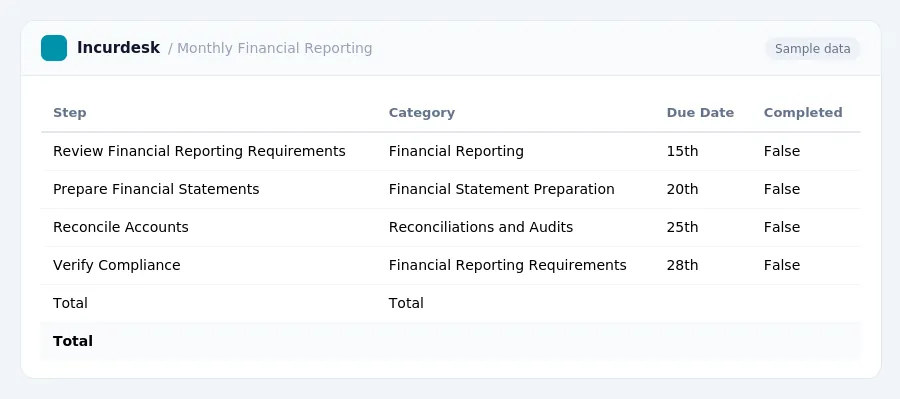The image size is (900, 399).
Task: Click False in the Verify Compliance row
Action: pos(782,265)
